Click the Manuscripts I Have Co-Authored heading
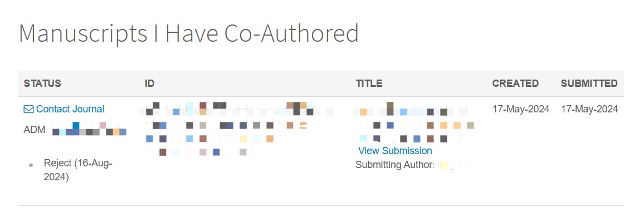The height and width of the screenshot is (217, 644). pos(188,33)
